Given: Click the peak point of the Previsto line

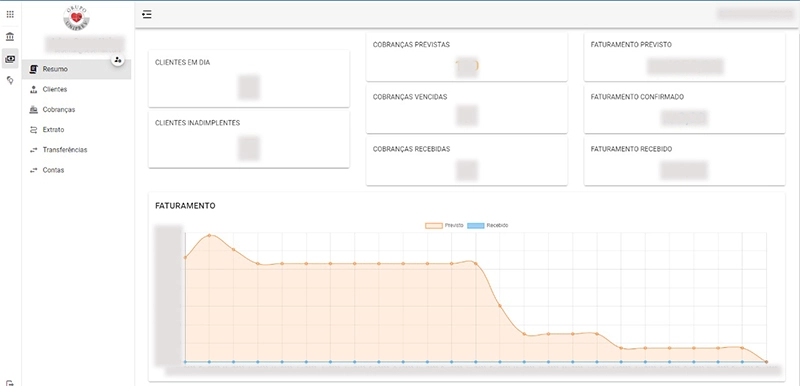Looking at the screenshot, I should pyautogui.click(x=209, y=235).
